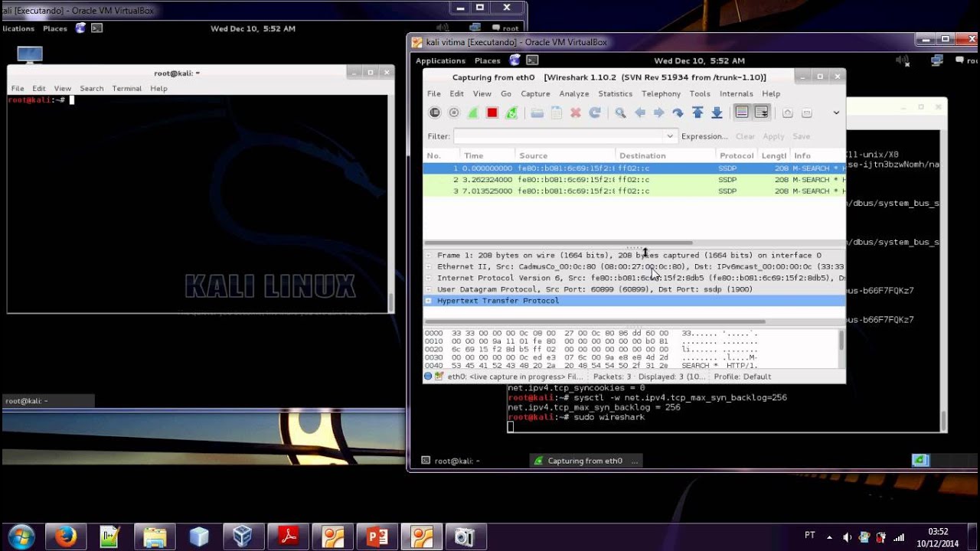
Task: Jump to a specific packet number
Action: [x=678, y=113]
